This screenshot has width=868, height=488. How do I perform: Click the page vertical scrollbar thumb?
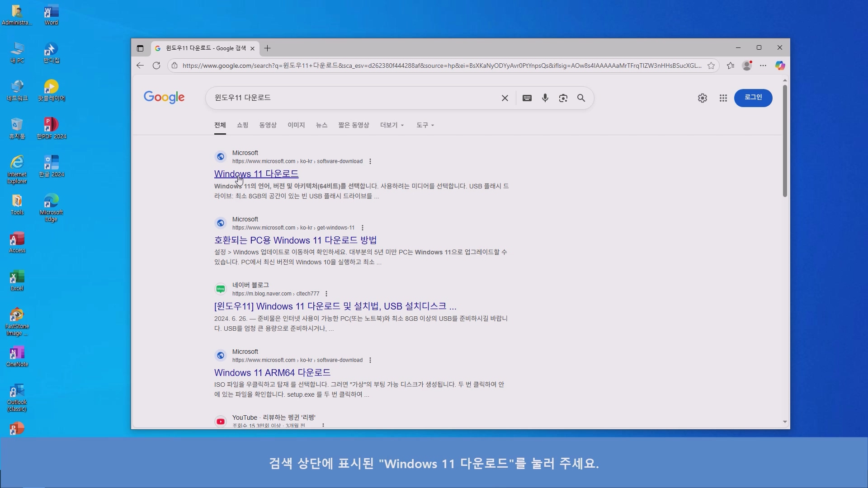click(x=785, y=140)
